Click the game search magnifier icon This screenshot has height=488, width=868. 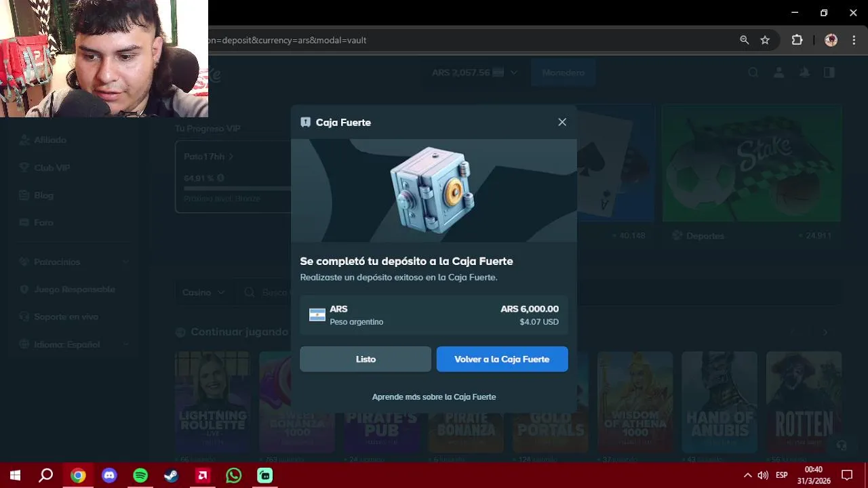[x=250, y=292]
